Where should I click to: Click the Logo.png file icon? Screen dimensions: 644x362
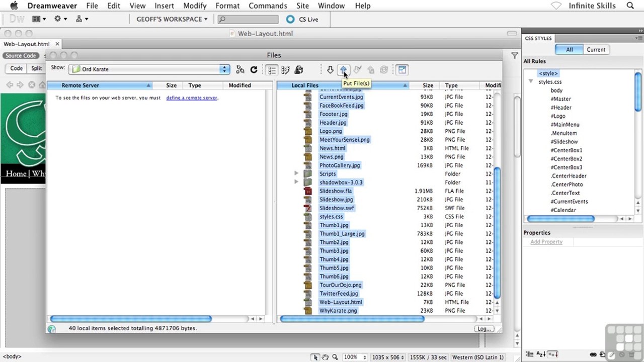pyautogui.click(x=308, y=131)
